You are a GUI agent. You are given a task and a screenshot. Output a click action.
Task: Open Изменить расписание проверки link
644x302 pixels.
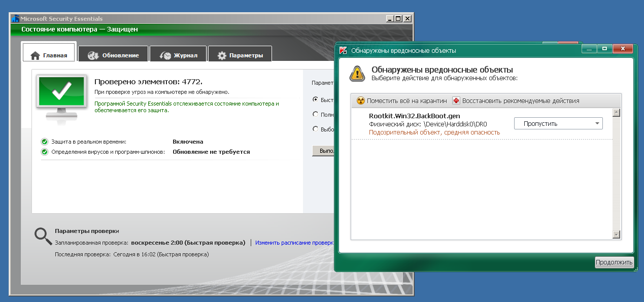pos(294,243)
